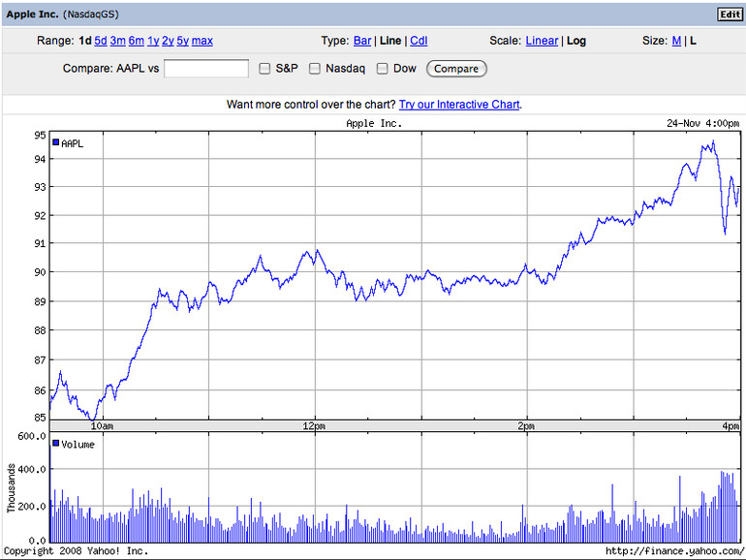Viewport: 746px width, 560px height.
Task: Select the Line chart type
Action: [390, 41]
